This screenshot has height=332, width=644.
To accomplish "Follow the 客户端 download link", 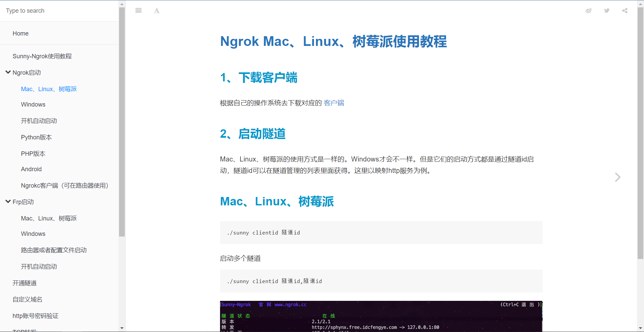I will 334,103.
